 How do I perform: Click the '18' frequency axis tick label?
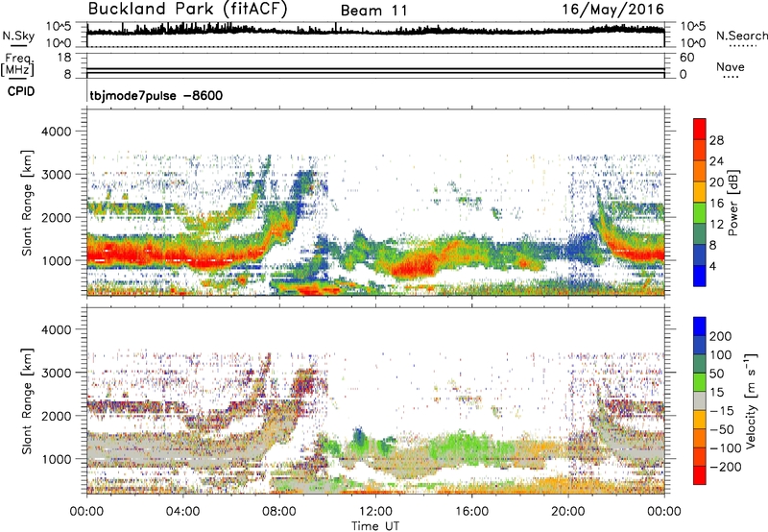tap(64, 58)
